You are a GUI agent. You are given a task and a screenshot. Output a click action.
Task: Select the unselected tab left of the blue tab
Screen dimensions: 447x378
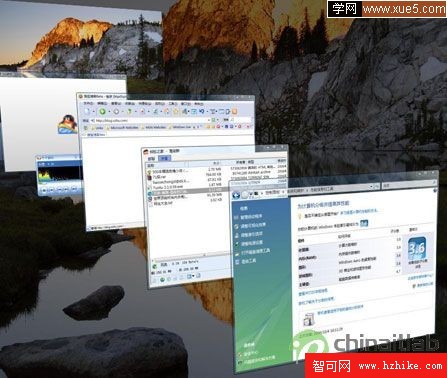click(151, 159)
